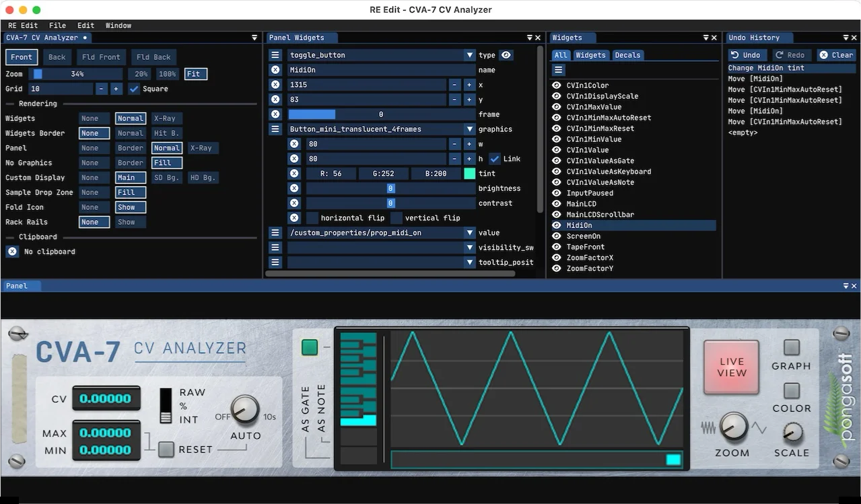Open the graphics property hamburger menu
Viewport: 861px width, 504px height.
pos(275,129)
